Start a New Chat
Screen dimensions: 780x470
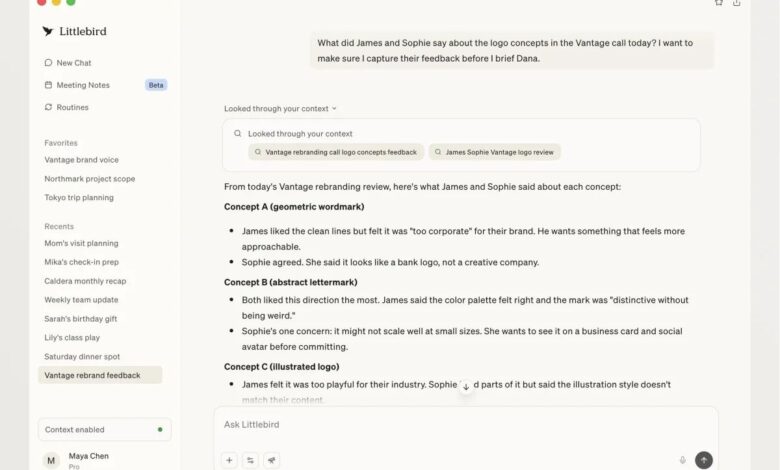pyautogui.click(x=73, y=63)
